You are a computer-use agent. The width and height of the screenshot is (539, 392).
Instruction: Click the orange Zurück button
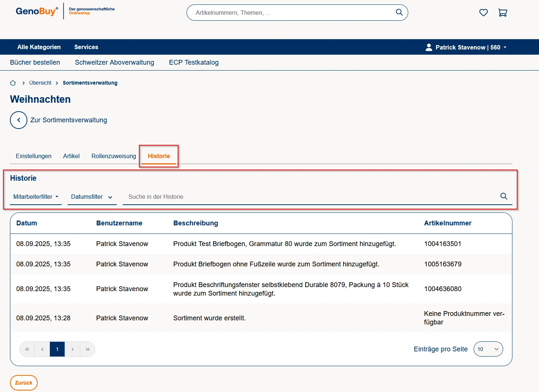[24, 383]
